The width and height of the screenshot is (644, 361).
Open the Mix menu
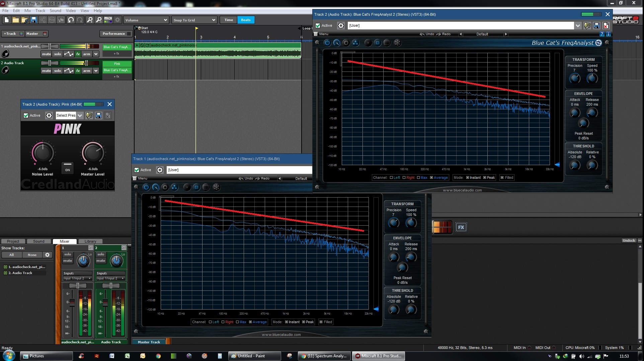[x=27, y=11]
